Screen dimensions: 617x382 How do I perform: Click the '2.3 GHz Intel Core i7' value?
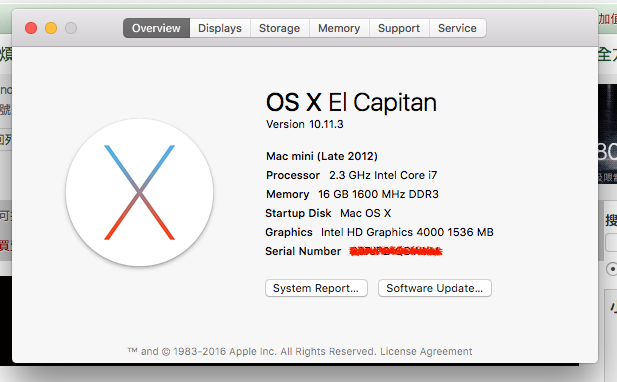pos(383,175)
